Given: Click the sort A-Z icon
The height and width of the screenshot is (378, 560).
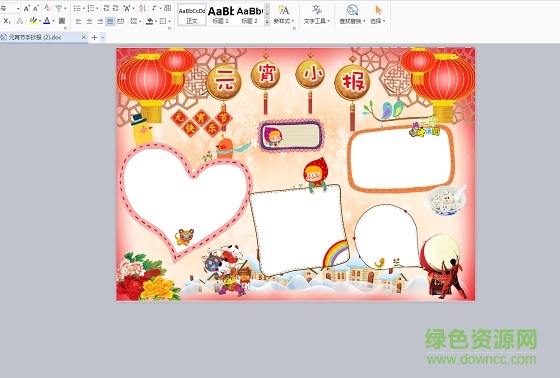Looking at the screenshot, I should pyautogui.click(x=142, y=8).
